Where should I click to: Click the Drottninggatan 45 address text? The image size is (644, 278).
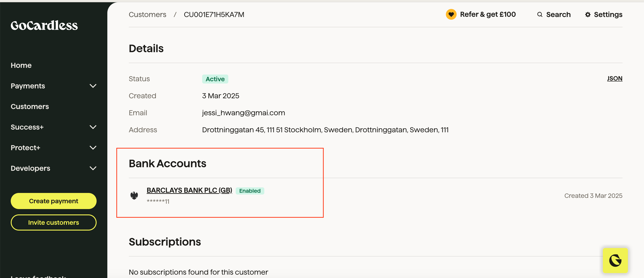[x=325, y=130]
